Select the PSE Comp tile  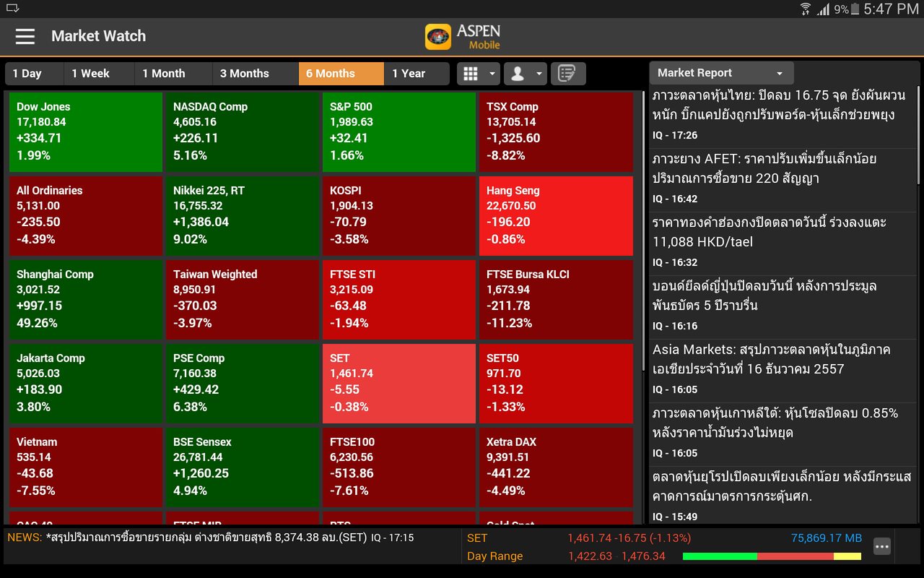click(x=243, y=383)
